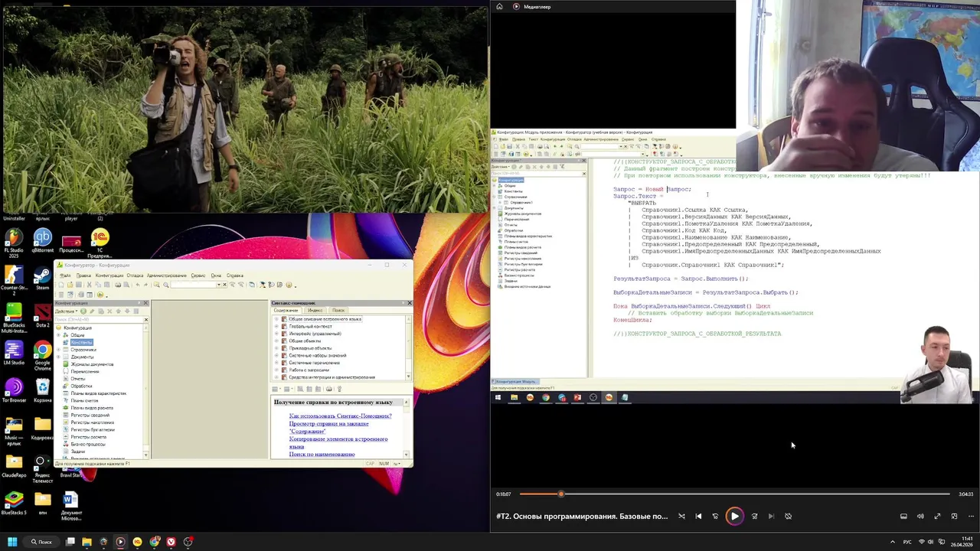Expand Прикладные объекты in syntax helper
980x551 pixels.
point(276,348)
